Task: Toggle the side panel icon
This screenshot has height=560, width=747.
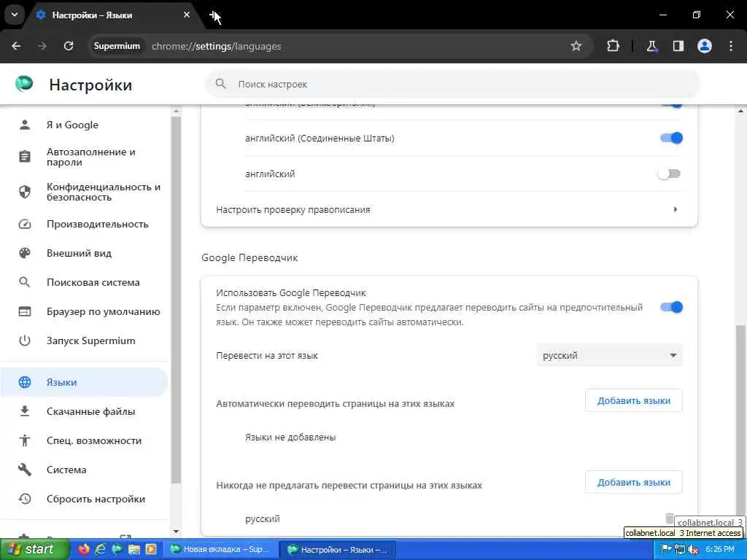Action: coord(678,46)
